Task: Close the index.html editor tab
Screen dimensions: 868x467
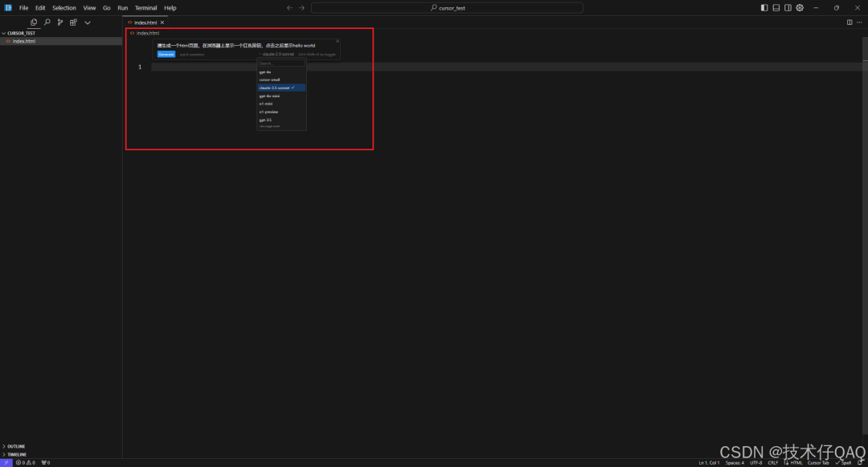Action: (162, 23)
